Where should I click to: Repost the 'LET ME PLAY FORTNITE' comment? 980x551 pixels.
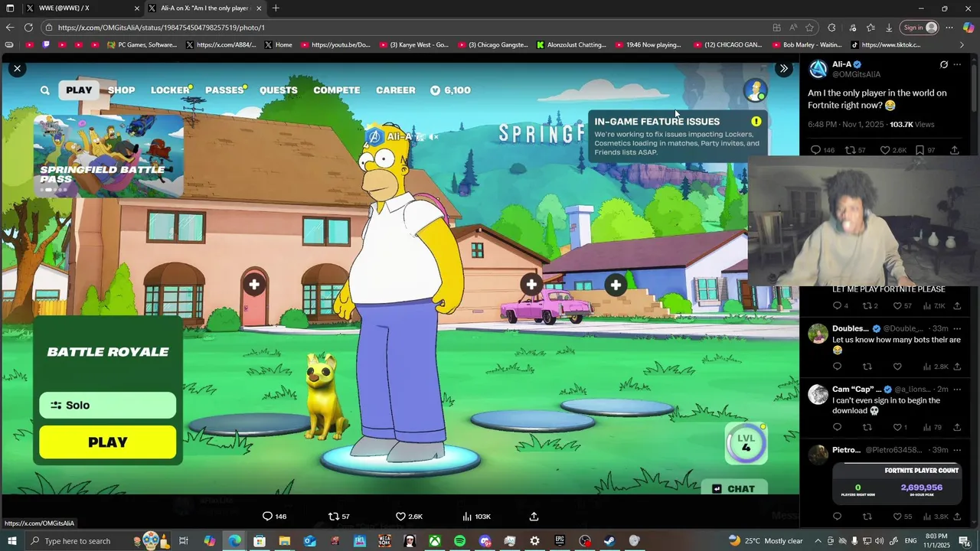coord(871,306)
